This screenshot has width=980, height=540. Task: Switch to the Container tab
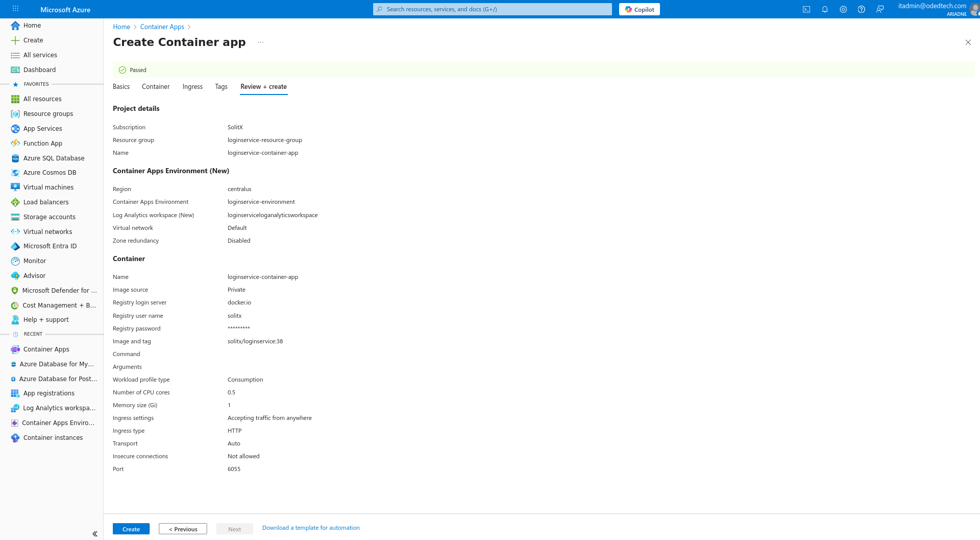click(156, 87)
